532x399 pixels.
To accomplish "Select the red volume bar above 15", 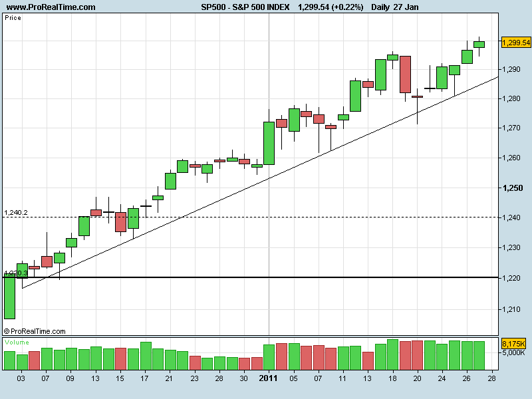I will 120,359.
